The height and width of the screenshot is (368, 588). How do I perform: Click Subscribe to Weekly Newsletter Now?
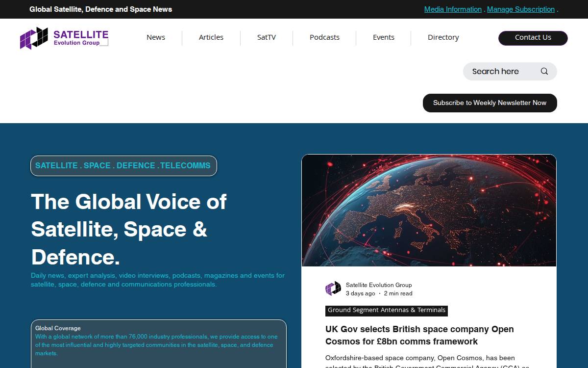click(x=490, y=103)
